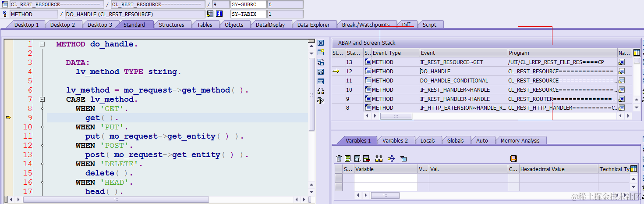Select the Locals tab
Screen dimensions: 644x204
(428, 140)
